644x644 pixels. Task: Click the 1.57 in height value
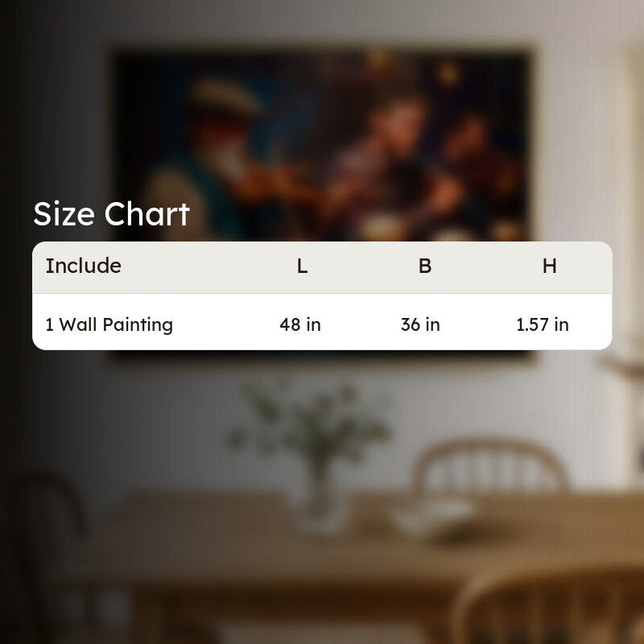(x=543, y=324)
